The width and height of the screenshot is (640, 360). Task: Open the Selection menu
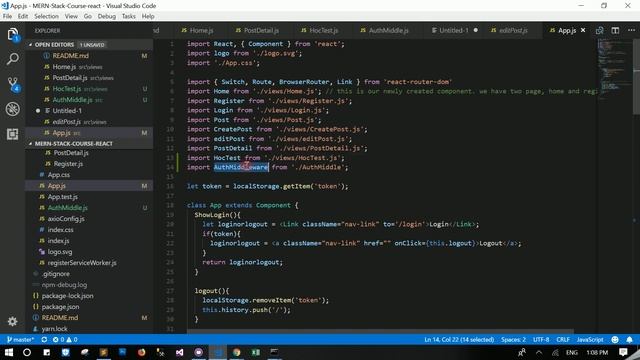(x=46, y=16)
